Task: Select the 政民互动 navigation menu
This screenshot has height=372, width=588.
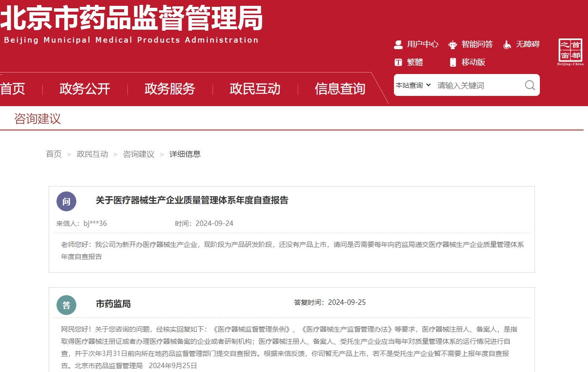Action: [x=255, y=89]
